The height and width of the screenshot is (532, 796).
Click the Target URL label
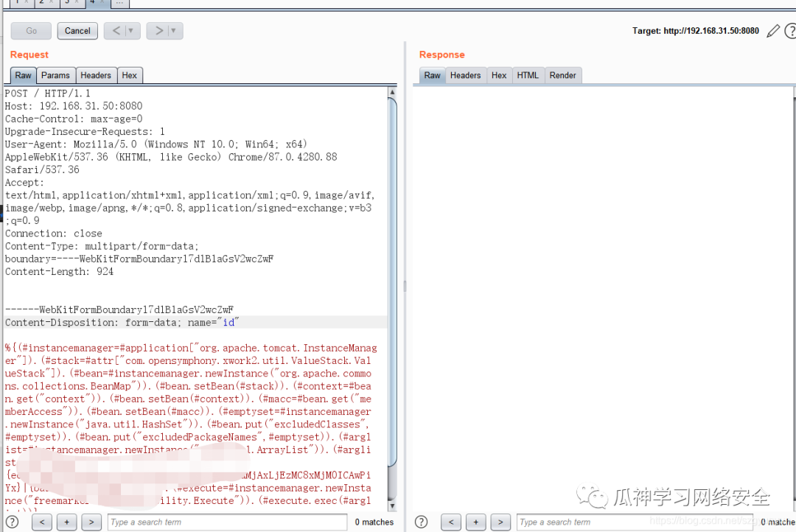click(696, 31)
